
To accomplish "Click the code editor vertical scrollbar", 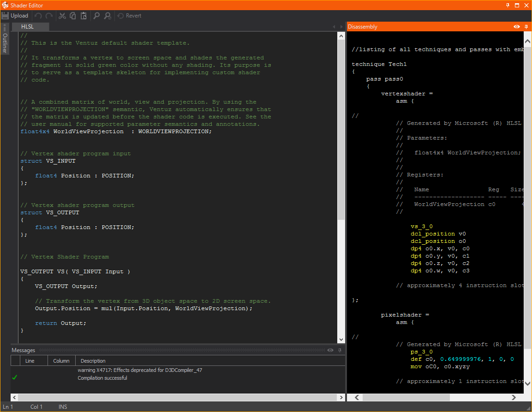I will pyautogui.click(x=341, y=129).
